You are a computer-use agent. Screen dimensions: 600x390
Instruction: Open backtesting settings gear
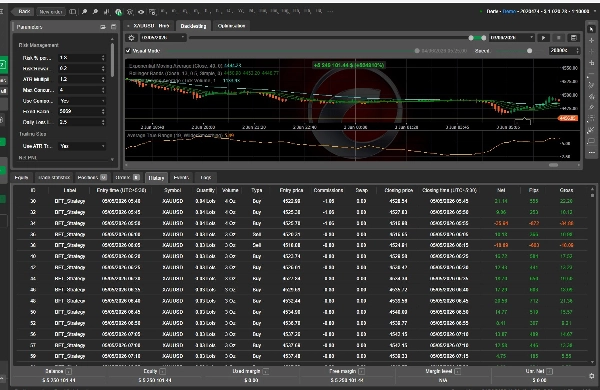[131, 38]
